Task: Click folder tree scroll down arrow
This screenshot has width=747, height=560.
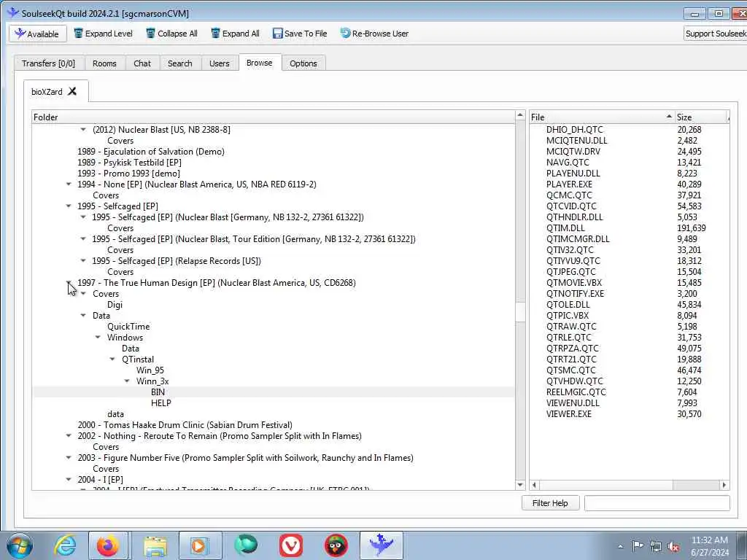Action: [520, 485]
